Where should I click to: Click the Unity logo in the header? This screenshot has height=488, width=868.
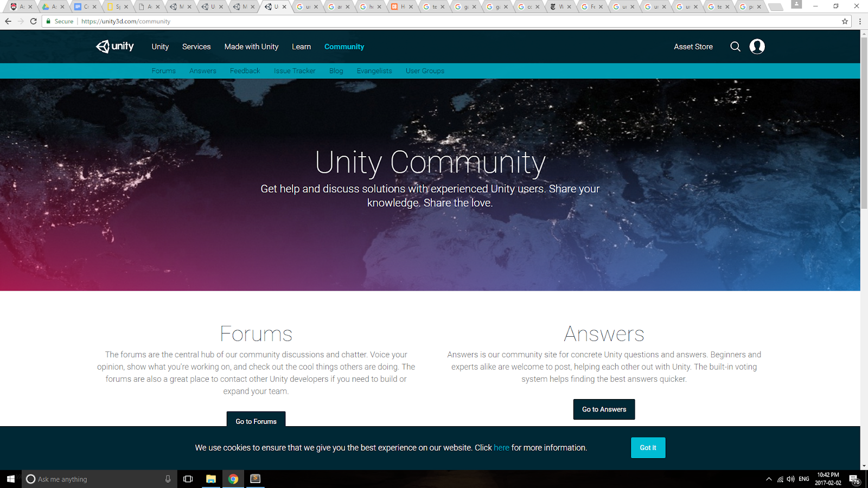[115, 47]
